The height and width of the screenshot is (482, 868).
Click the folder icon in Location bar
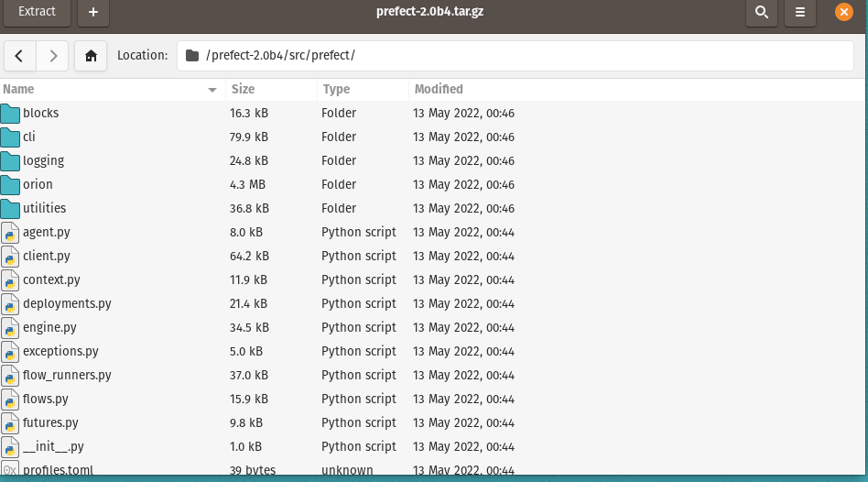tap(192, 55)
